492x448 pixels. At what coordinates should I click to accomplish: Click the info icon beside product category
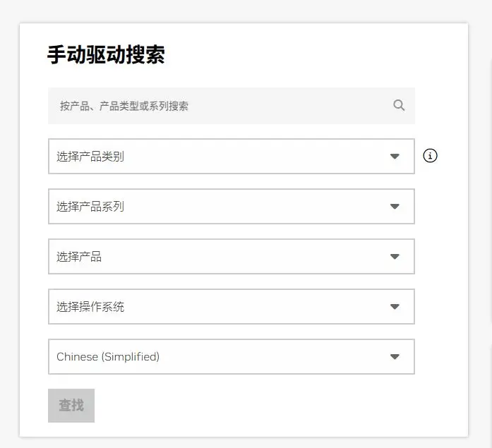tap(430, 156)
